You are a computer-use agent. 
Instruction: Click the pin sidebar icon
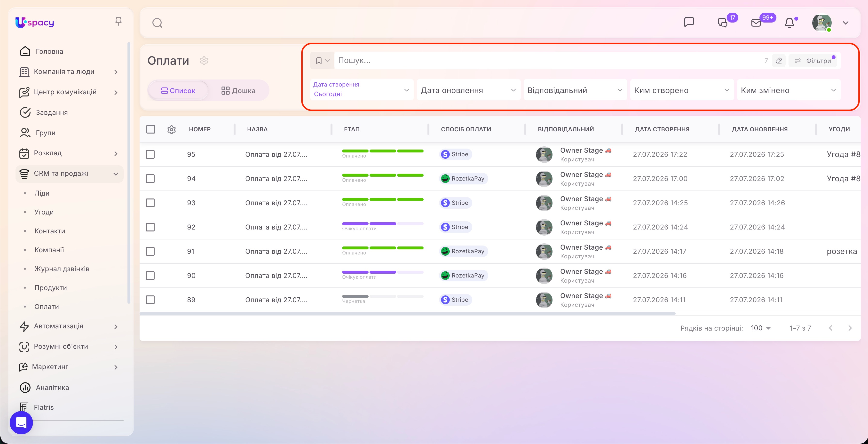118,22
